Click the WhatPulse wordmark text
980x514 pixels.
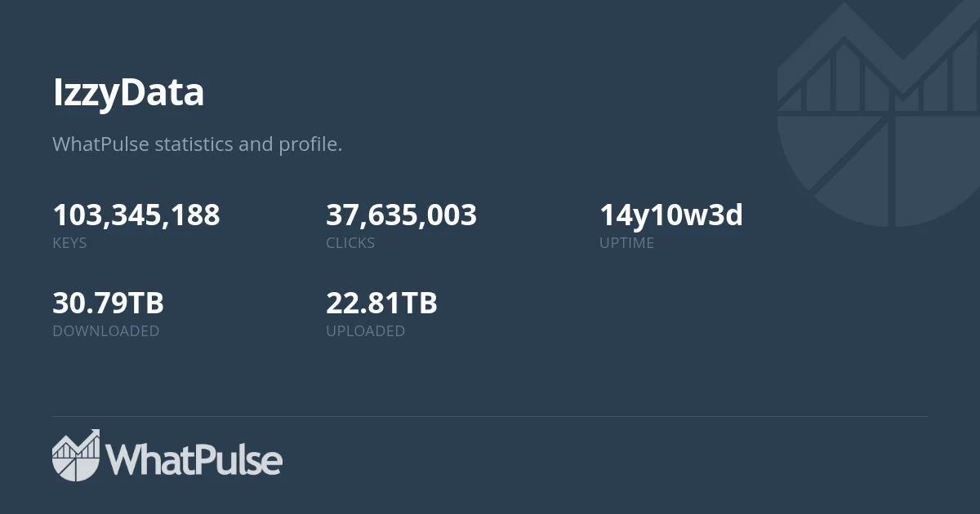(194, 459)
